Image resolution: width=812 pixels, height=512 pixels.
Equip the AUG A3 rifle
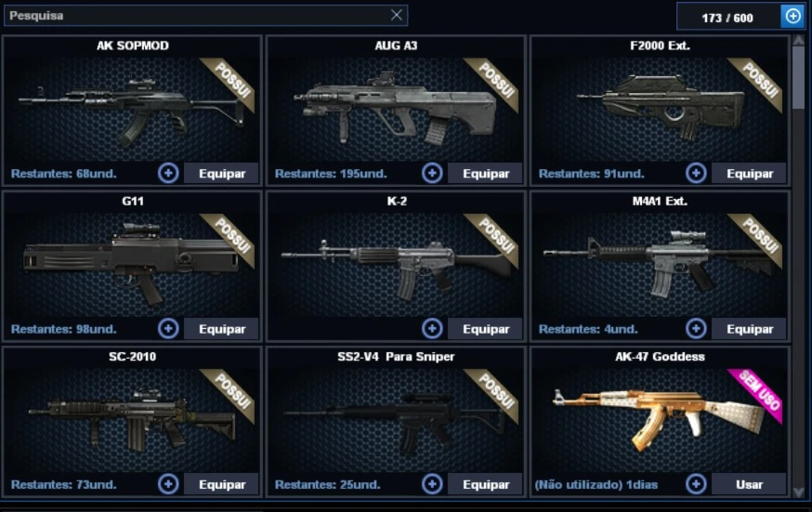485,173
